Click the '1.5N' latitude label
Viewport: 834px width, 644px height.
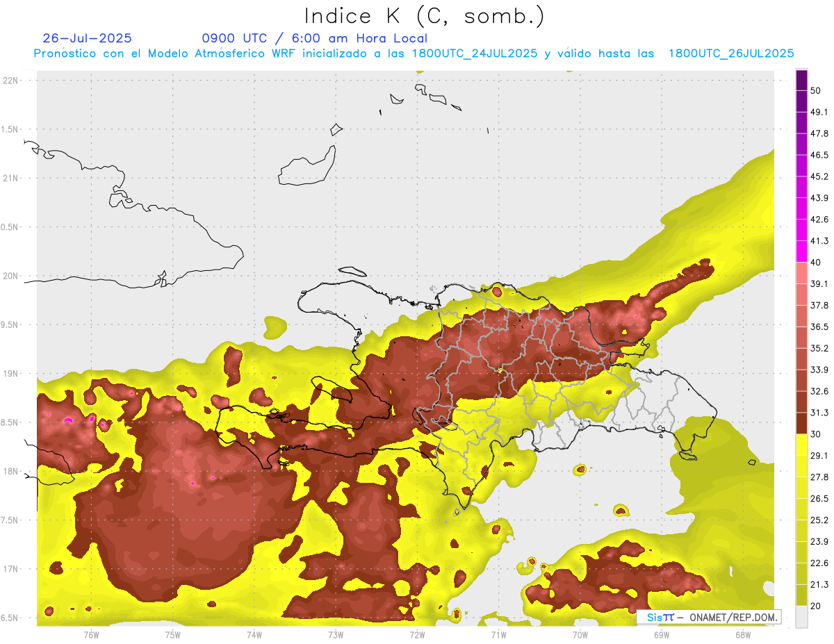click(x=10, y=129)
